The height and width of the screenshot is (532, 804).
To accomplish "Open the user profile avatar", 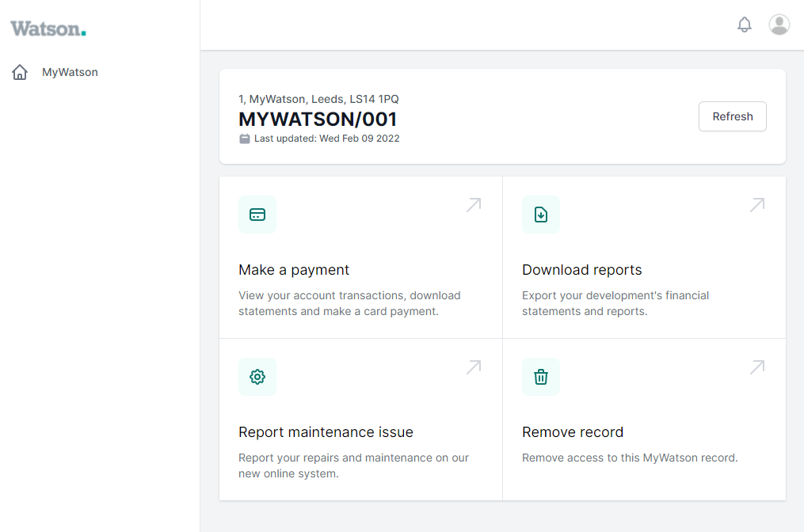I will coord(779,25).
